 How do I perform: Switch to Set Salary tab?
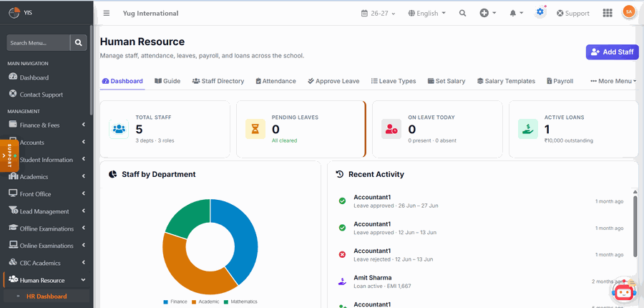447,81
